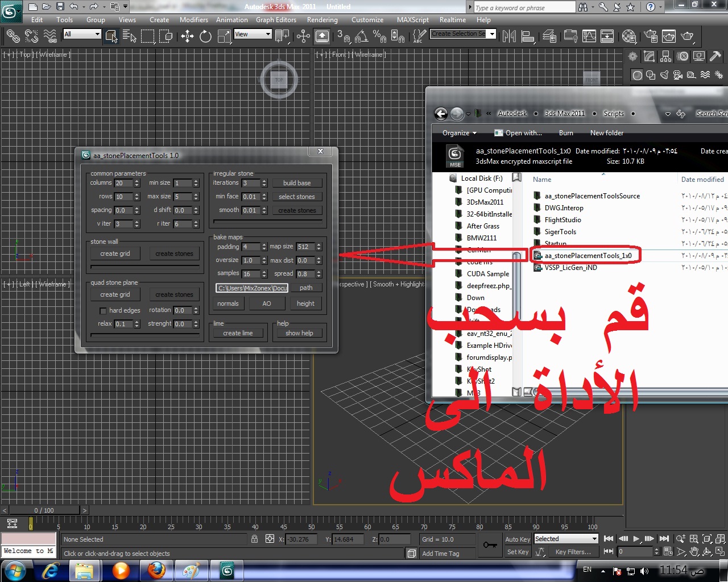Play the animation
The height and width of the screenshot is (582, 728).
click(636, 539)
